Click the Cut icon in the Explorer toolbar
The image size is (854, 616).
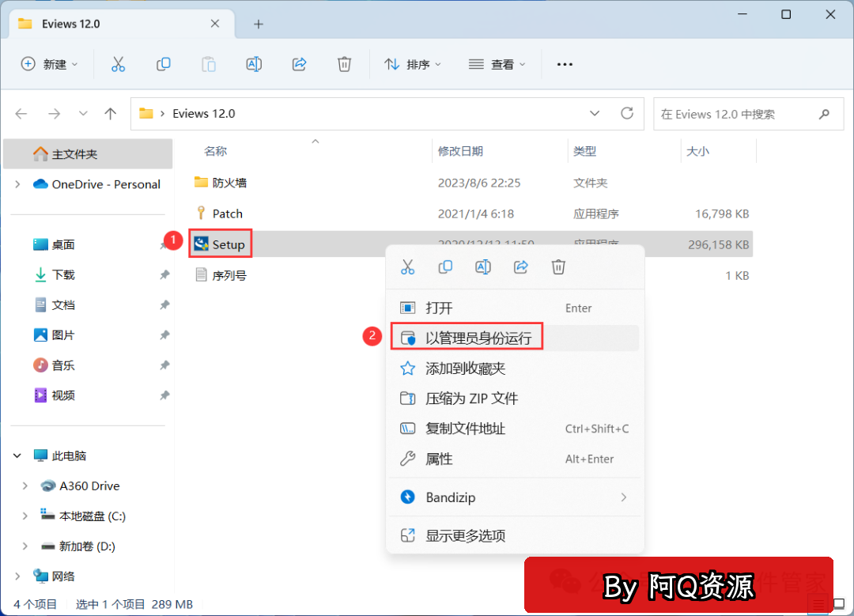point(118,64)
